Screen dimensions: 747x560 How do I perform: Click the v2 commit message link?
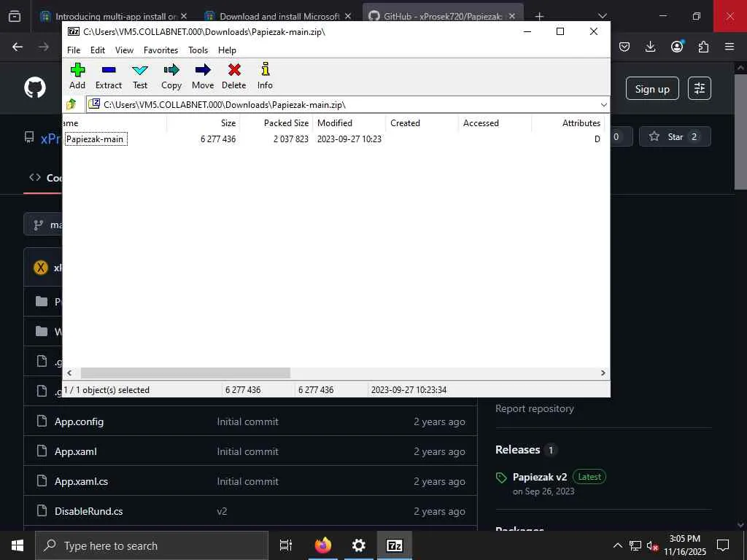(x=222, y=511)
